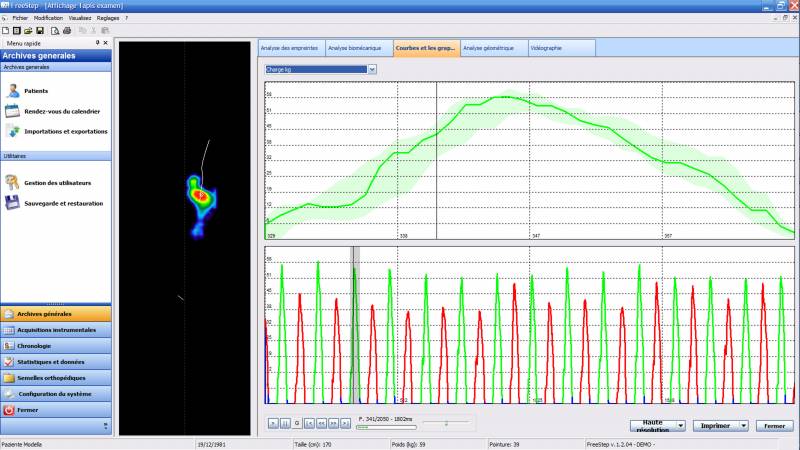Open Rendez-vous du calendrier

pyautogui.click(x=66, y=111)
